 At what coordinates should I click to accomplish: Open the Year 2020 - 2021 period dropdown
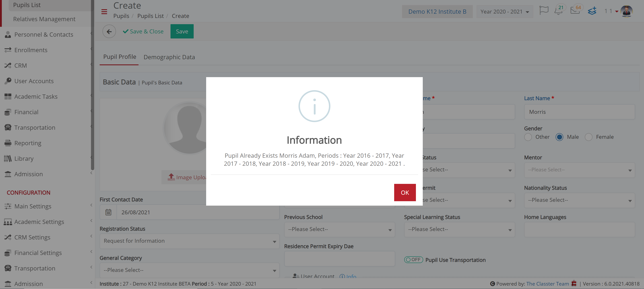[x=504, y=11]
